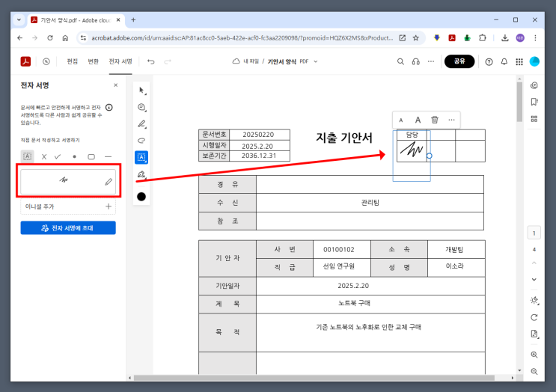Open the user profile avatar
This screenshot has height=392, width=556.
click(x=534, y=61)
